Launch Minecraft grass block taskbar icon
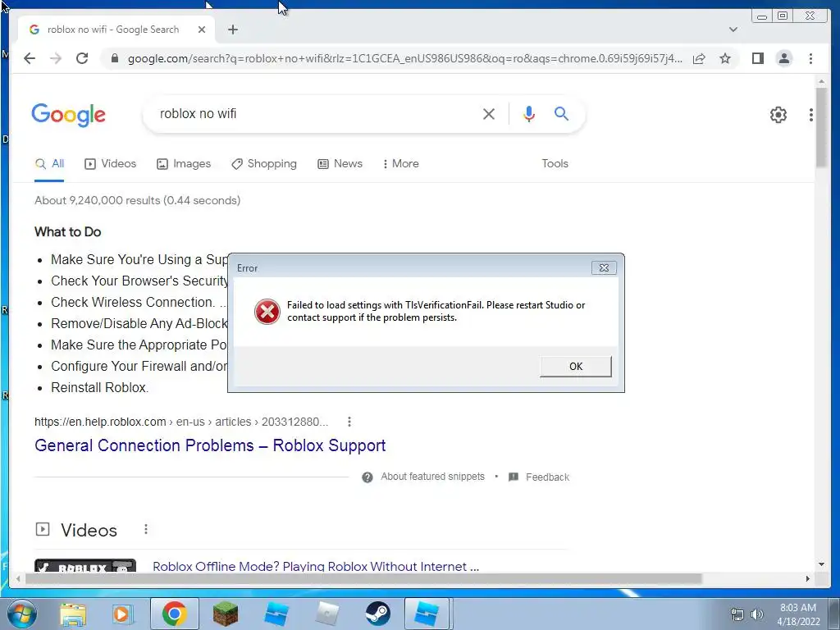Viewport: 840px width, 630px height. (226, 614)
